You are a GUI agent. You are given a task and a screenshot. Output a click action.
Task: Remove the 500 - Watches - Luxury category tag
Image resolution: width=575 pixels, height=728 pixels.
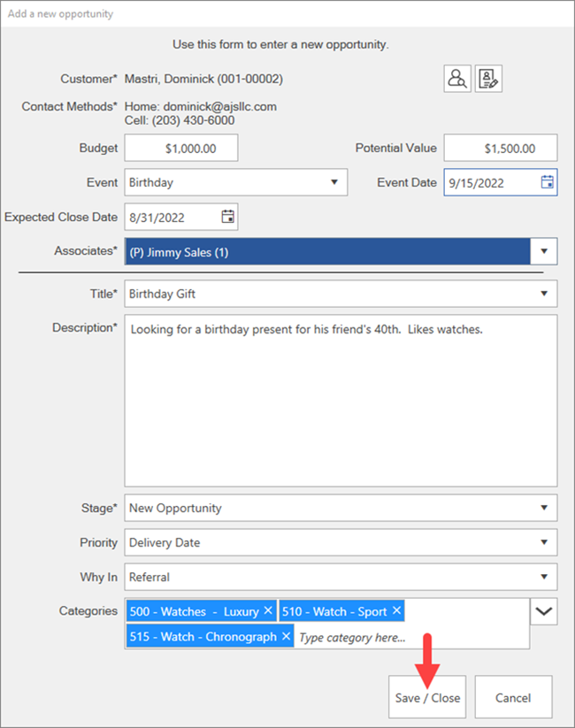(268, 611)
